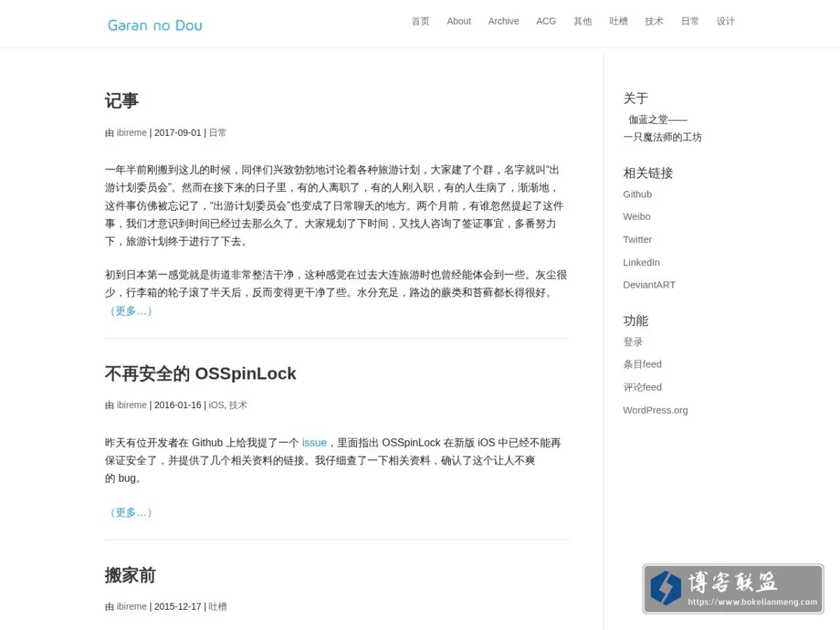Open the Github sidebar link

pos(638,194)
